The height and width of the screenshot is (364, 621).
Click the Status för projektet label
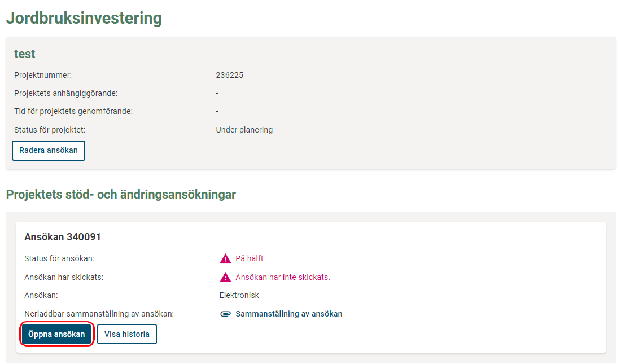pos(50,130)
